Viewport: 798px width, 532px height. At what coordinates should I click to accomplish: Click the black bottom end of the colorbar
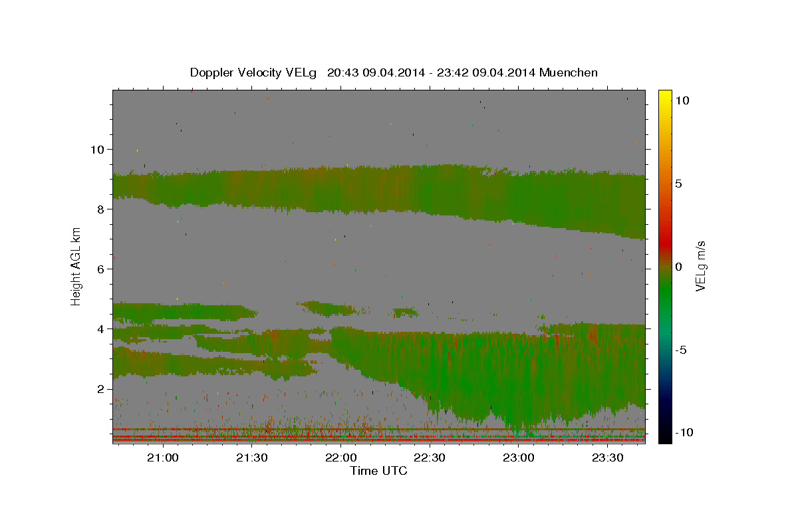tap(664, 436)
